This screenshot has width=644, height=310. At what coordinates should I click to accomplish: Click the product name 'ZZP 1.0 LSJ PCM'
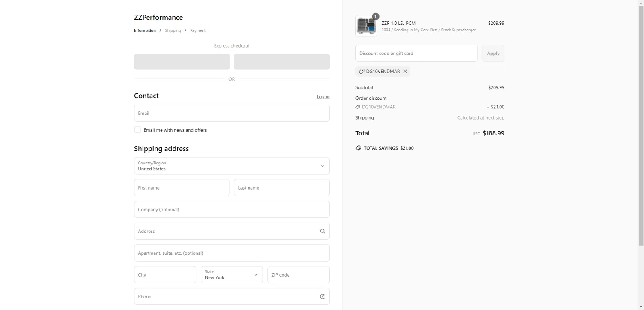click(398, 23)
